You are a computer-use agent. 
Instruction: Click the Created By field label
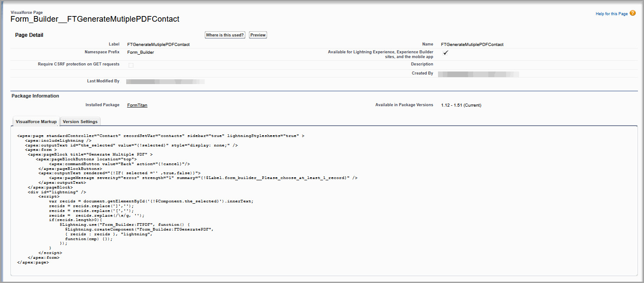(422, 73)
